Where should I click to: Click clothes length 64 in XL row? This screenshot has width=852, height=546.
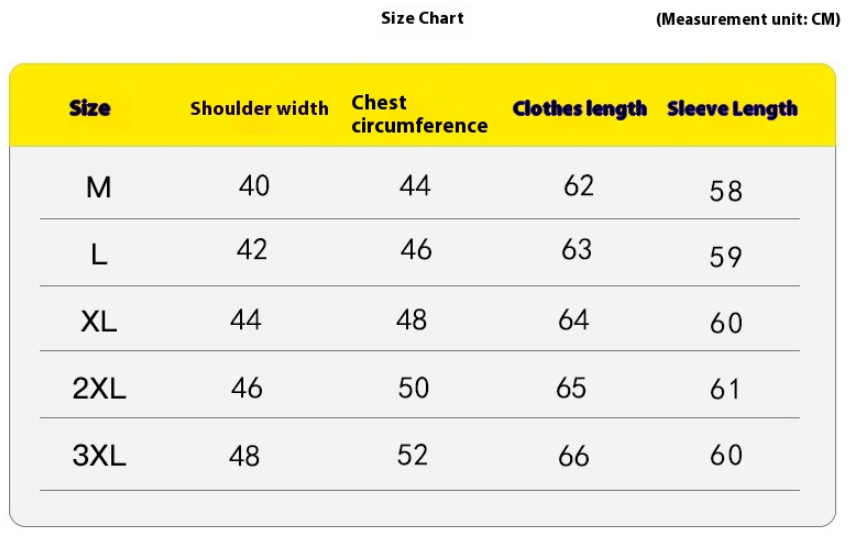(573, 319)
